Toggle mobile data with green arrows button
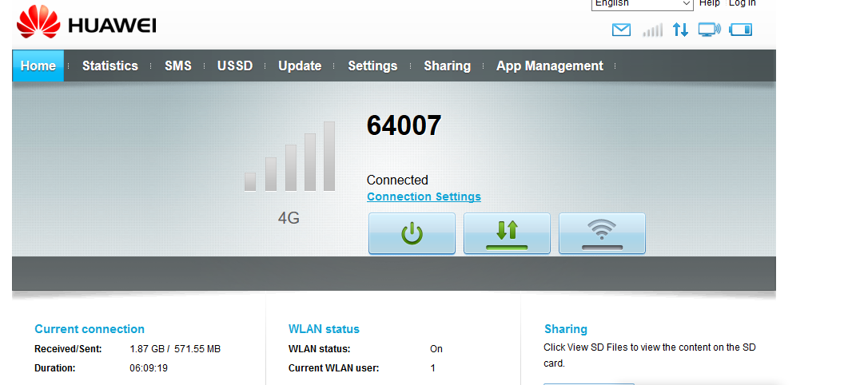This screenshot has height=385, width=868. click(507, 233)
